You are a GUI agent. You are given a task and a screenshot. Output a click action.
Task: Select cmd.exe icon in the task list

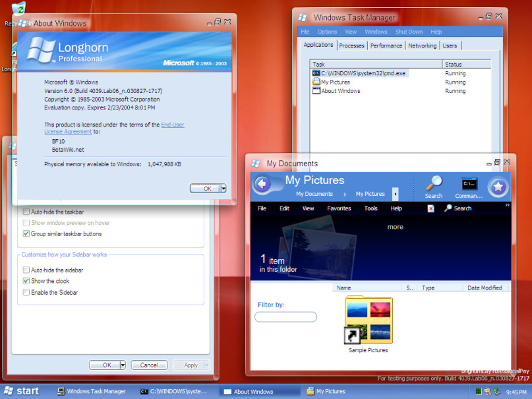[x=316, y=73]
